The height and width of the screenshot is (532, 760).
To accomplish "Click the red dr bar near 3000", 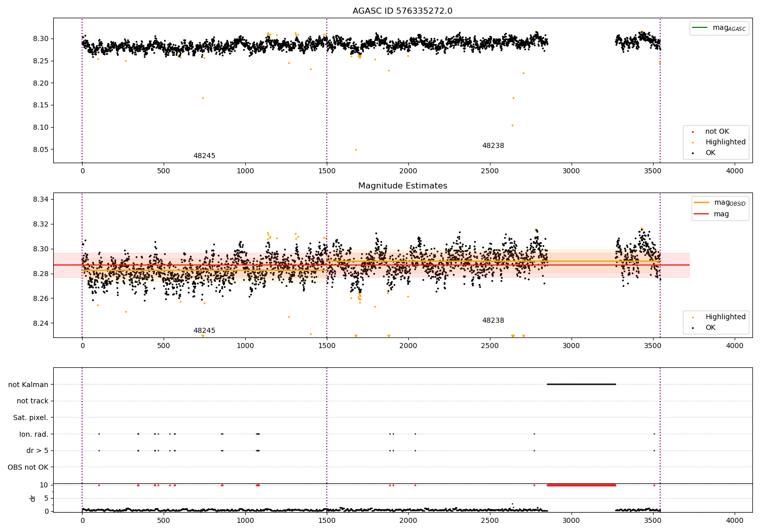I will pos(581,485).
